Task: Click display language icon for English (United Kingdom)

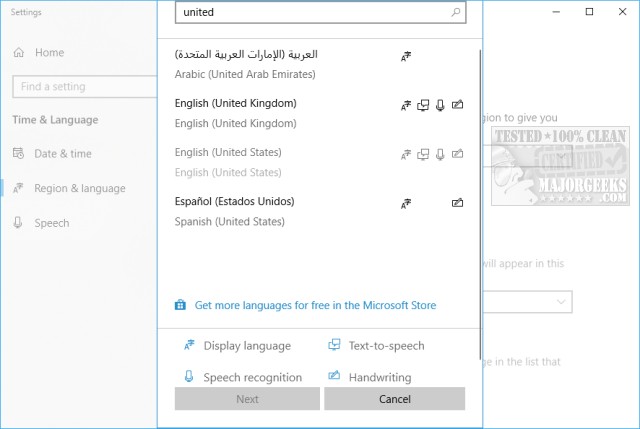Action: pos(406,104)
